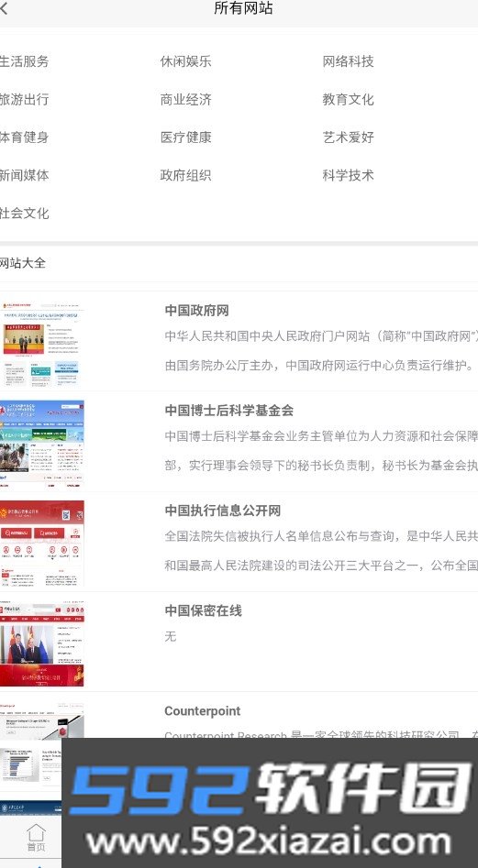Open the 中国保密在线 thumbnail

coord(42,643)
